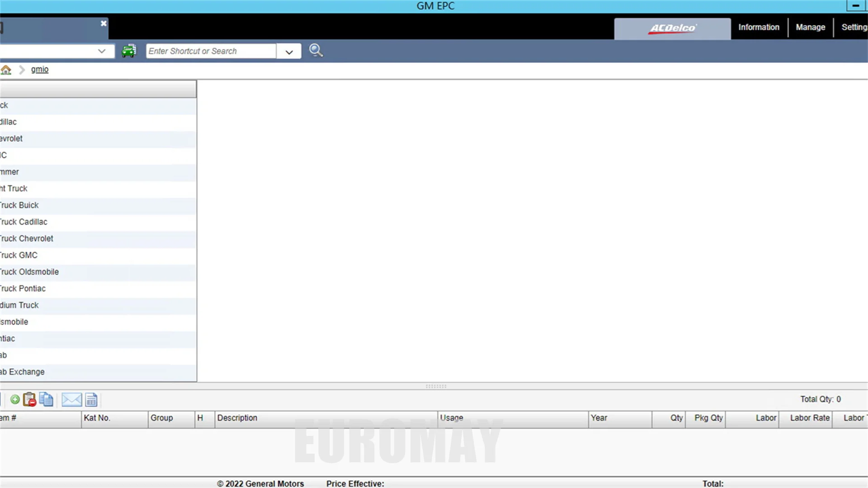Image resolution: width=868 pixels, height=488 pixels.
Task: Click the magnifying glass search icon
Action: pyautogui.click(x=316, y=51)
